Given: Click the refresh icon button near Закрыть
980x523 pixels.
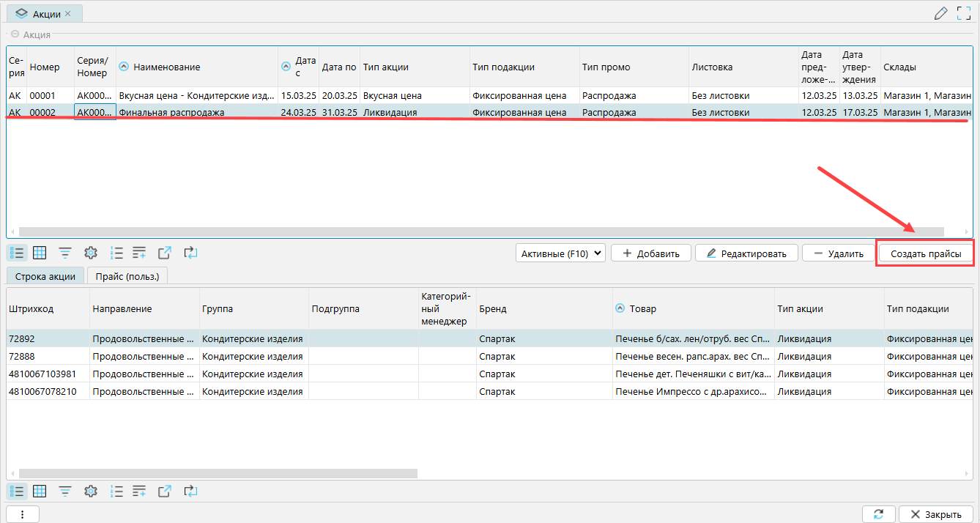Looking at the screenshot, I should coord(878,513).
